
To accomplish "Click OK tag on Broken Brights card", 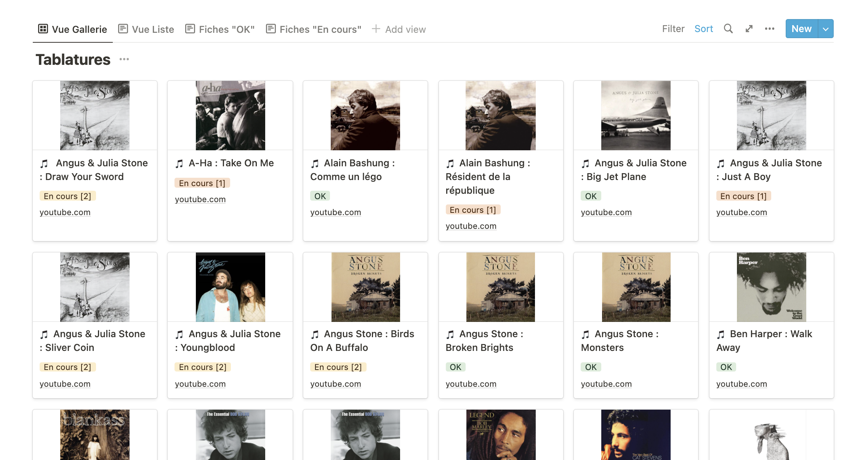I will click(x=456, y=367).
